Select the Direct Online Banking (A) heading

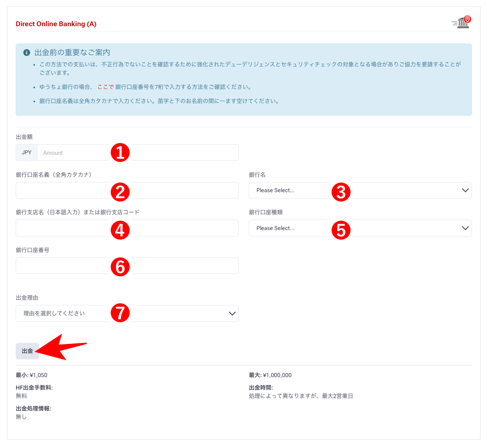click(x=56, y=24)
